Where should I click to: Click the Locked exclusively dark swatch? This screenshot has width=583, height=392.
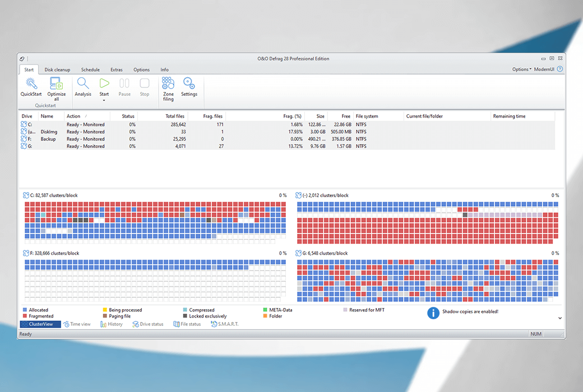[185, 316]
